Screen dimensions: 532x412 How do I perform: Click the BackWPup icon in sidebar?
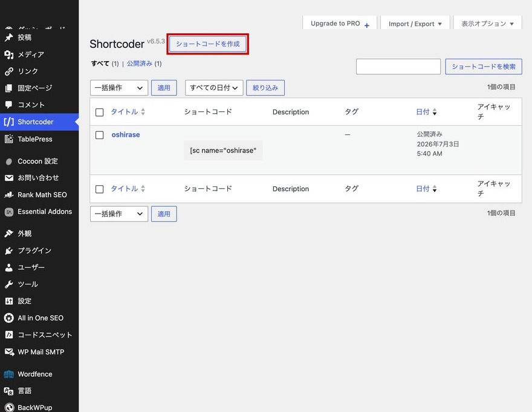coord(9,407)
